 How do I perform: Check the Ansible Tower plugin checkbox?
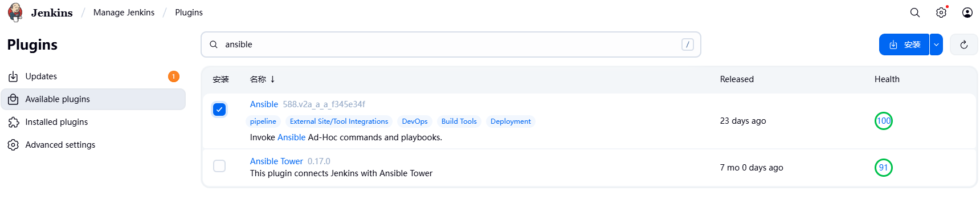[x=219, y=166]
